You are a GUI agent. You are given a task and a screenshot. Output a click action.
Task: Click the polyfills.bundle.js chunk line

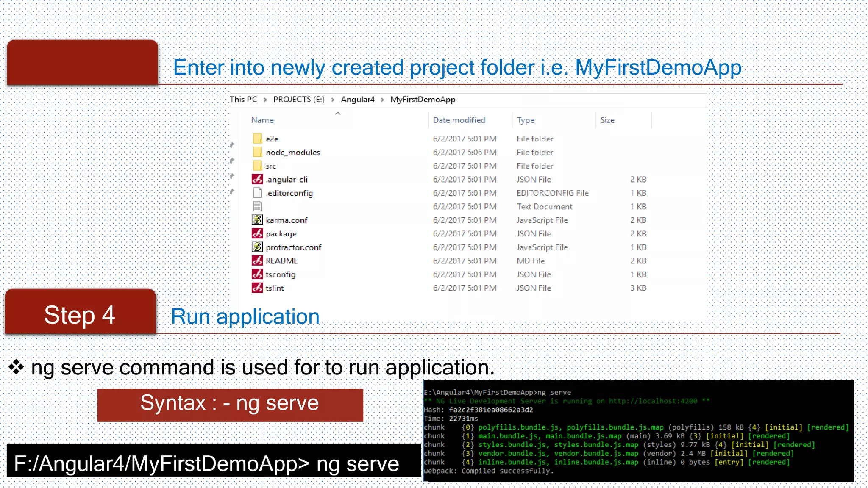coord(636,427)
